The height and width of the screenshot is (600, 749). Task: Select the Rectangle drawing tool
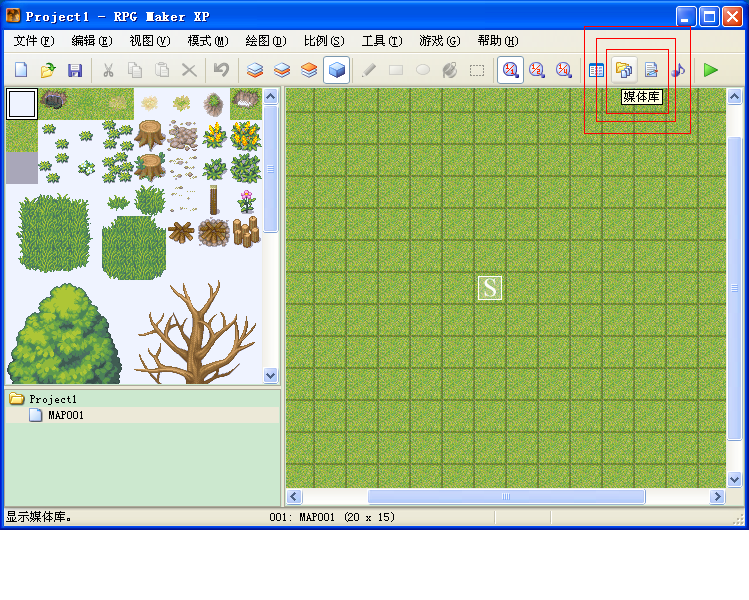(x=396, y=70)
